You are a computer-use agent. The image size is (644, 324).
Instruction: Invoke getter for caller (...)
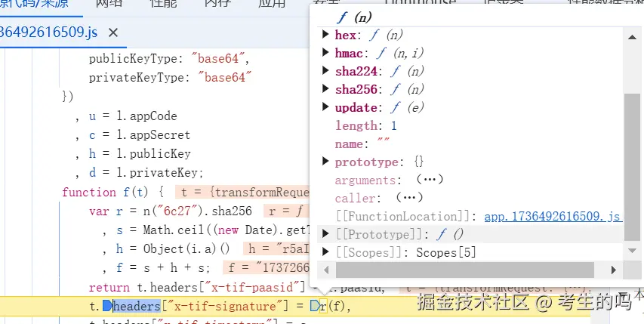click(x=409, y=198)
